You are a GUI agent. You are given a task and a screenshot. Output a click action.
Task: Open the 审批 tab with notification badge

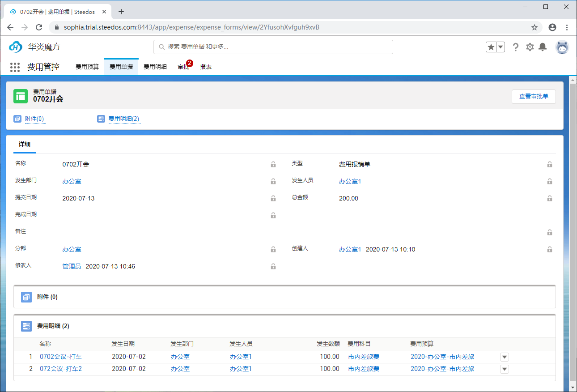coord(183,65)
